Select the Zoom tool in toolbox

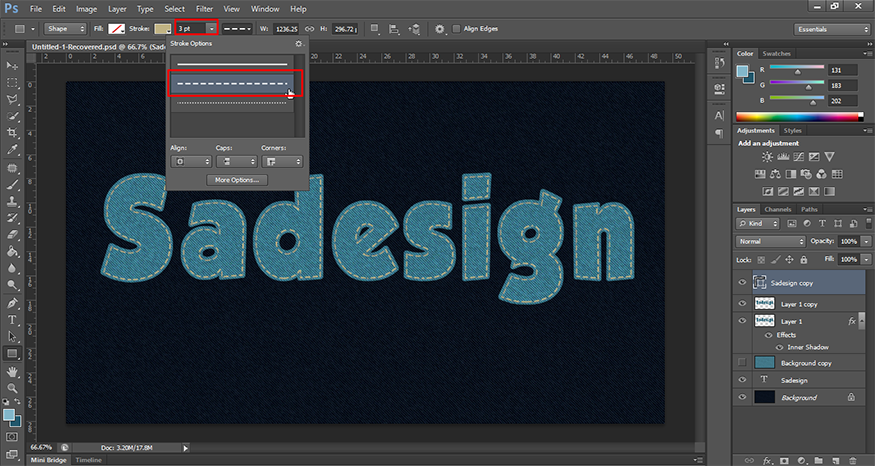click(x=12, y=388)
